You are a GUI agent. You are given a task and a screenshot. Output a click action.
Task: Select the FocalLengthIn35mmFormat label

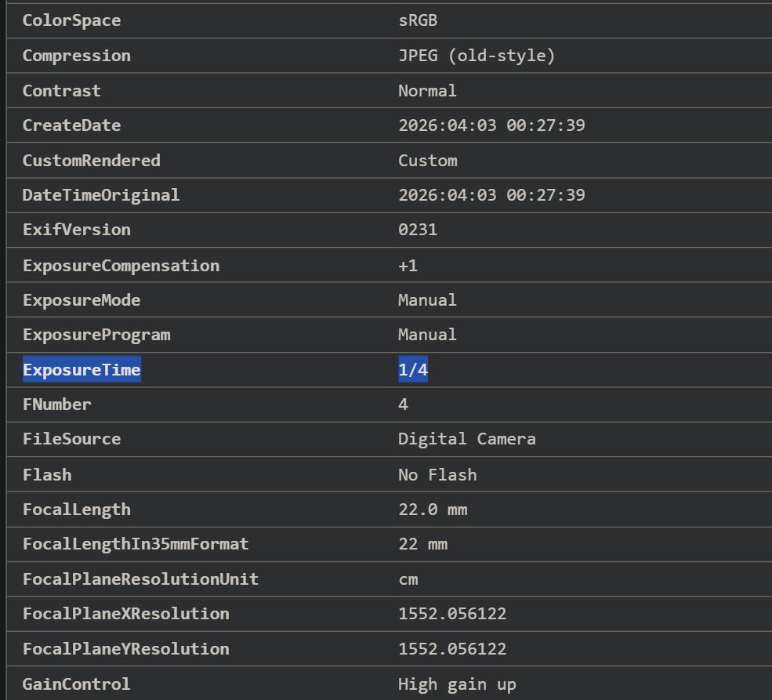[x=136, y=544]
